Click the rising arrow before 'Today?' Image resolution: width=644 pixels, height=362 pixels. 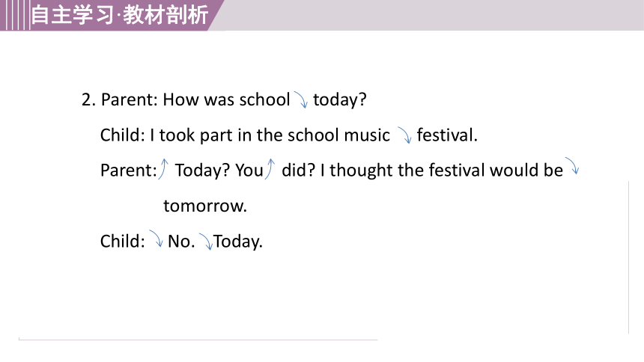163,169
